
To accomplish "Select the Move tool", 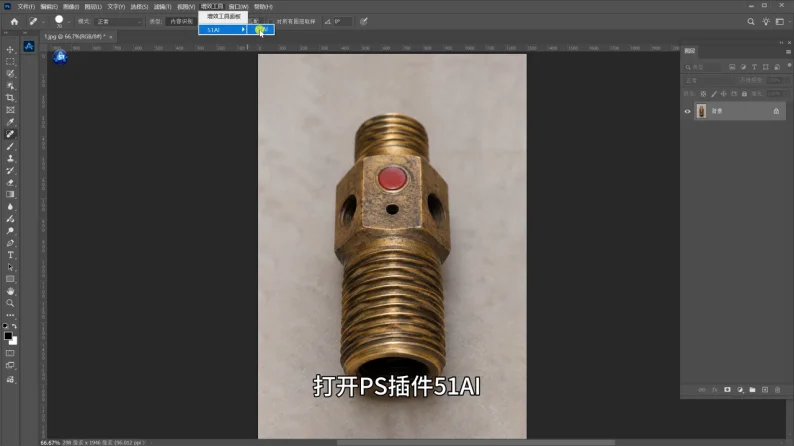I will pyautogui.click(x=10, y=50).
